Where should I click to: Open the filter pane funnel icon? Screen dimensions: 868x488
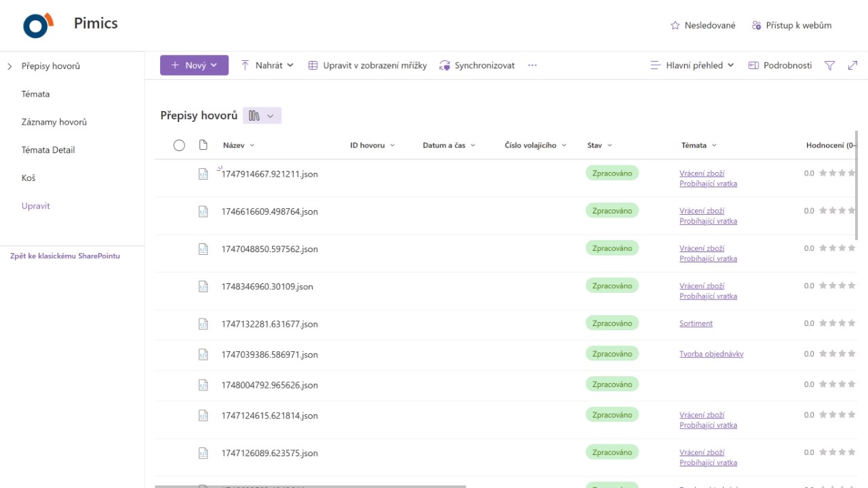click(x=829, y=66)
